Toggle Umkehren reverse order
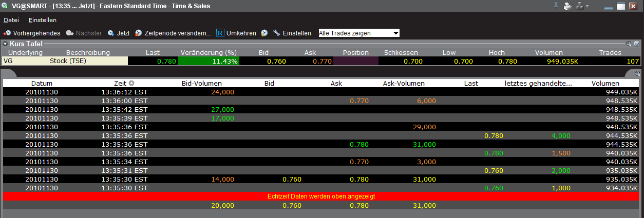Viewport: 644px width, 218px height. pos(236,33)
